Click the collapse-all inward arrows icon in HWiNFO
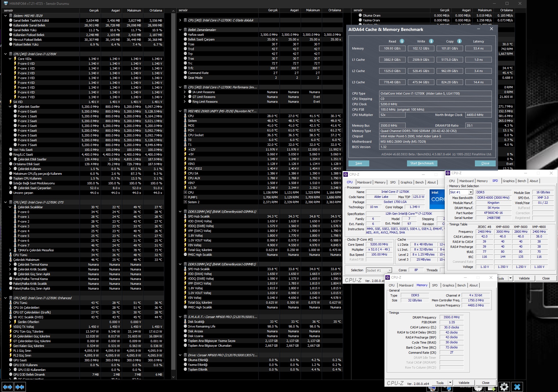 click(20, 387)
